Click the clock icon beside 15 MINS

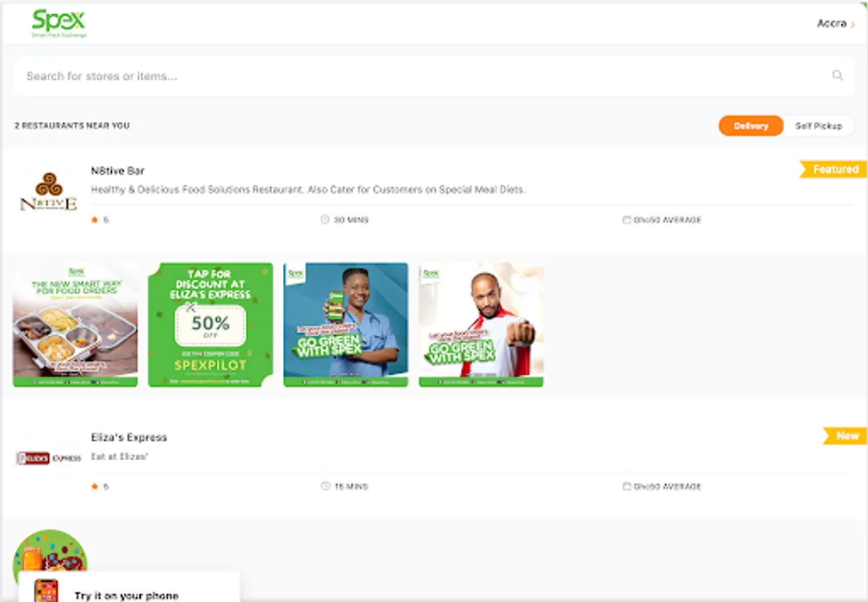[325, 486]
